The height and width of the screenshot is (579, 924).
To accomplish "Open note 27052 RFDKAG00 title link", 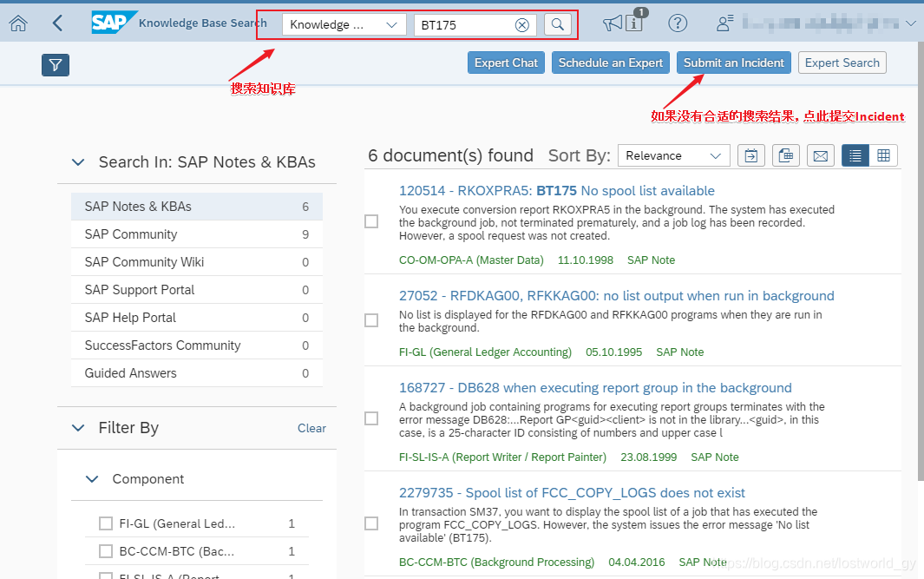I will pos(616,296).
